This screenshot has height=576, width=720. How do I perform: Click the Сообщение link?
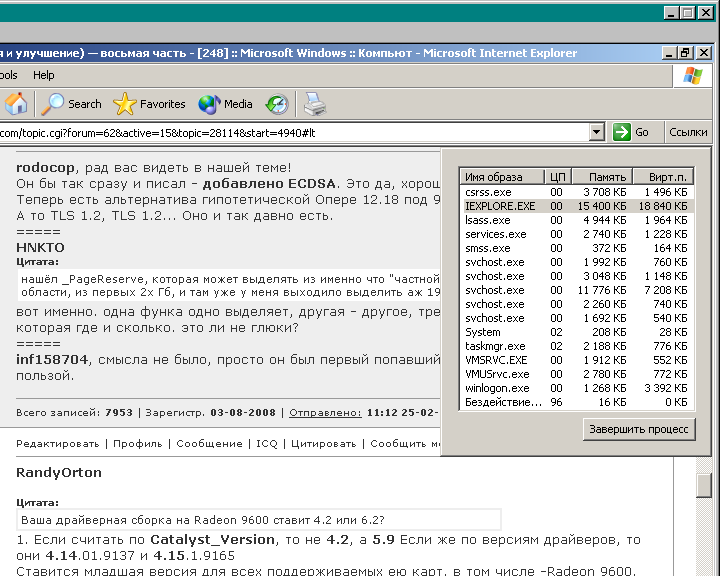click(x=209, y=444)
